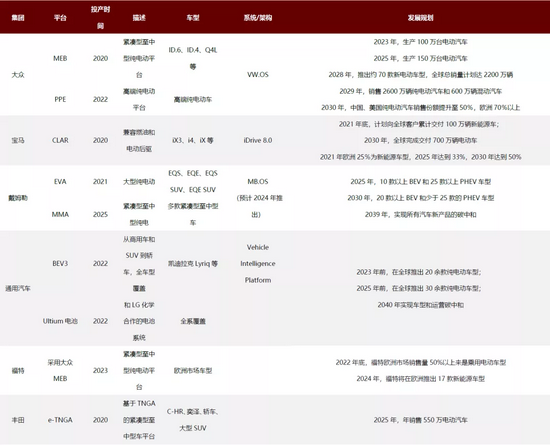Select the MEB platform cell in 大众 row
Image resolution: width=550 pixels, height=446 pixels.
[60, 58]
